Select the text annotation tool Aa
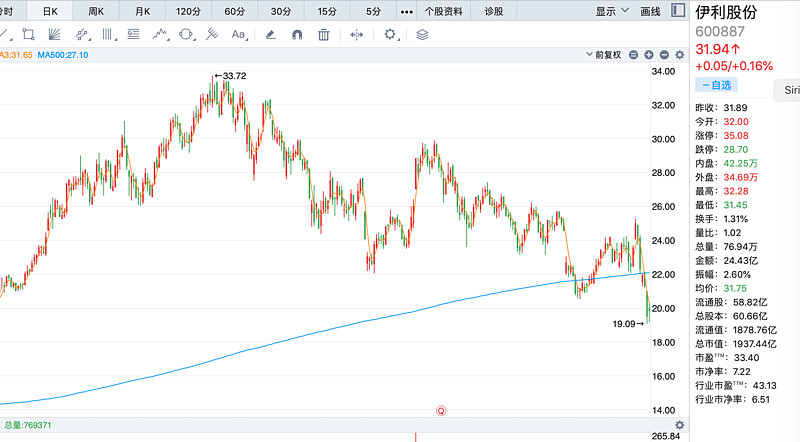This screenshot has width=800, height=442. point(239,34)
